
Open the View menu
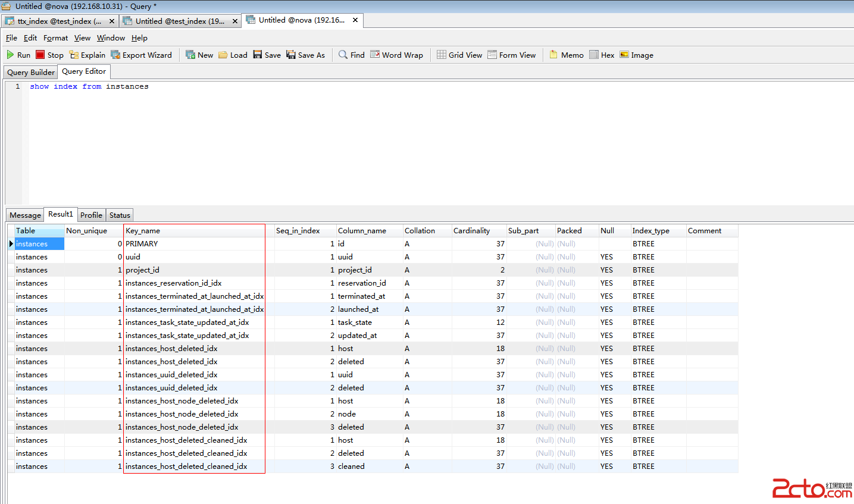pyautogui.click(x=82, y=37)
